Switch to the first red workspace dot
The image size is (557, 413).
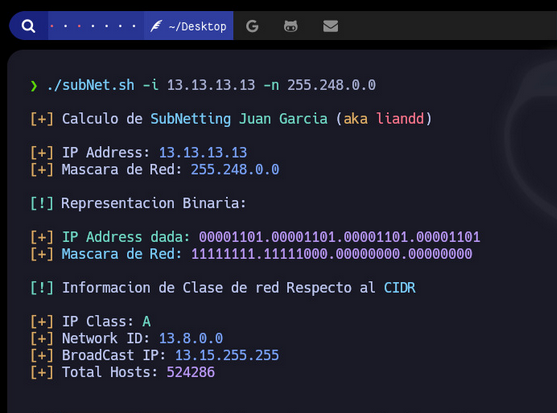[52, 26]
